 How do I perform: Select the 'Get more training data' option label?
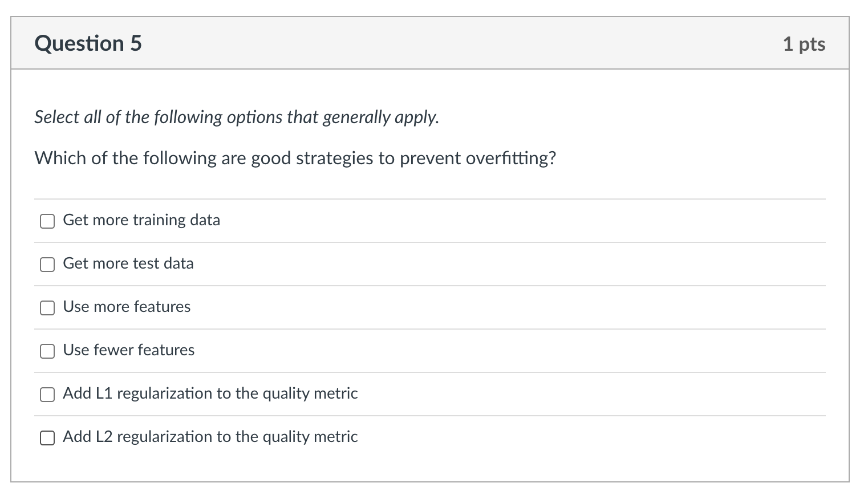click(x=141, y=220)
